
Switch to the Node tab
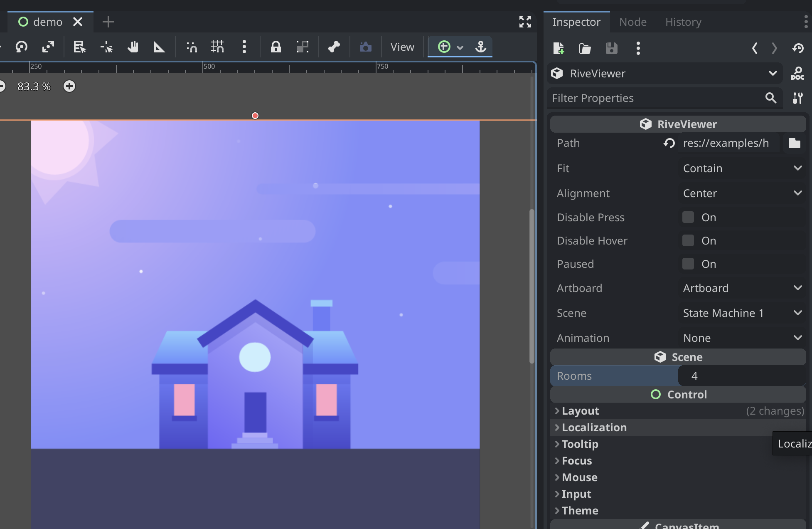[x=632, y=21]
